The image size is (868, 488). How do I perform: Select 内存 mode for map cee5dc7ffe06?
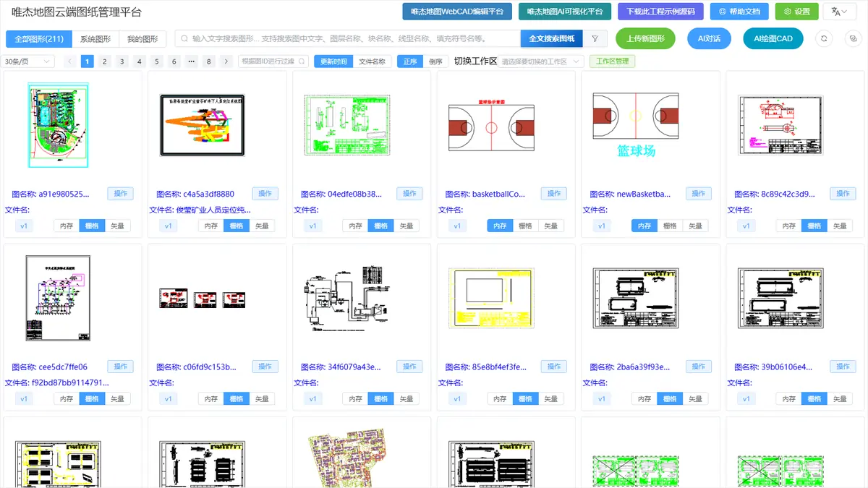[67, 398]
